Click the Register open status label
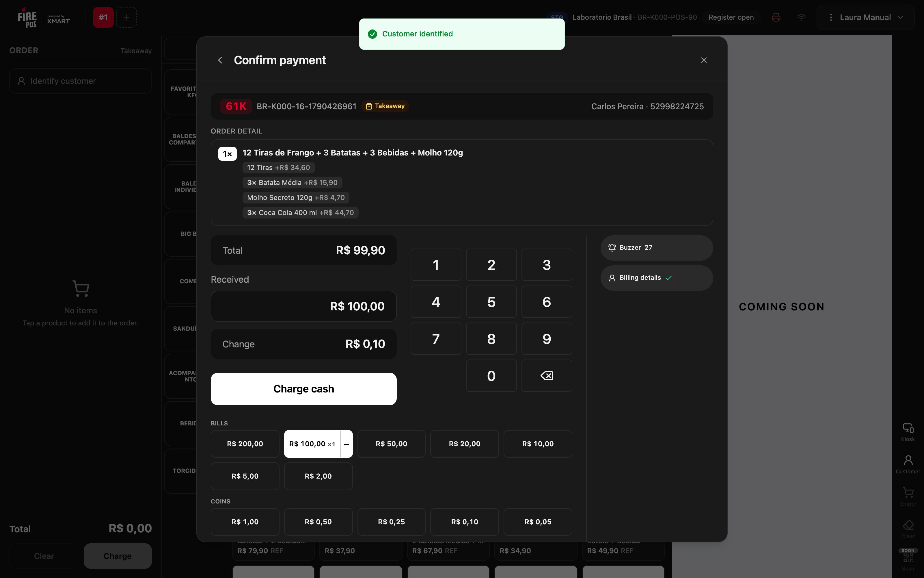Screen dimensions: 924x578 tap(731, 17)
